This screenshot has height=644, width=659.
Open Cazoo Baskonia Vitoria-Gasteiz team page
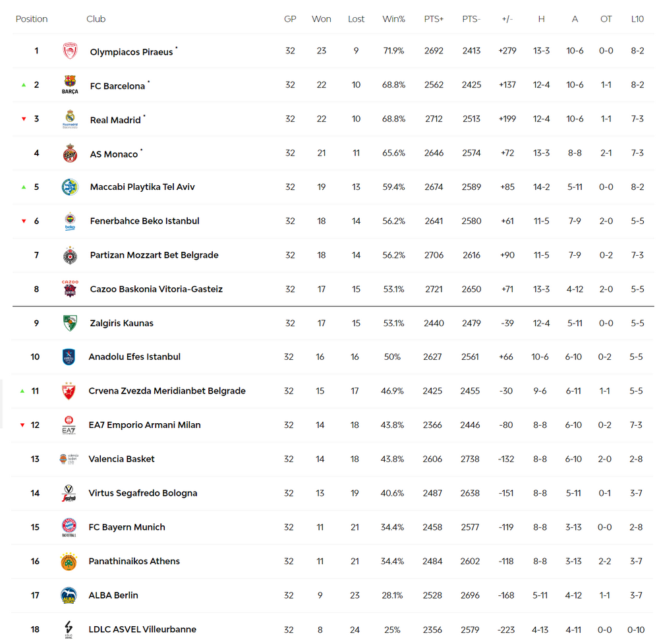pyautogui.click(x=156, y=289)
